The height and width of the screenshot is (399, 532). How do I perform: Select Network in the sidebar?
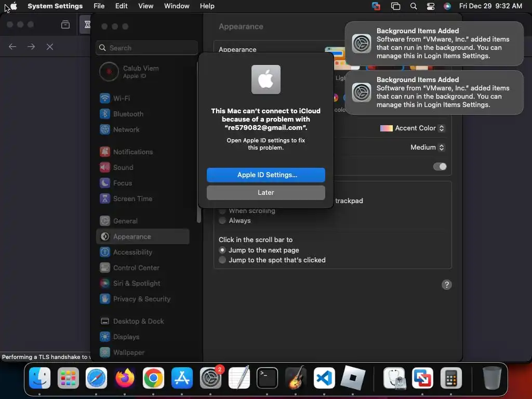142,129
